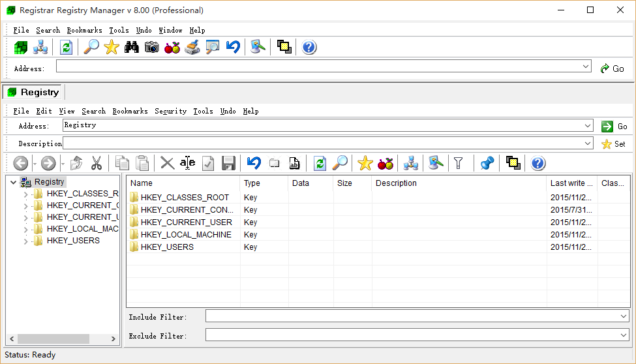Screen dimensions: 636x364
Task: Open Bookmarks star in top toolbar
Action: [112, 47]
